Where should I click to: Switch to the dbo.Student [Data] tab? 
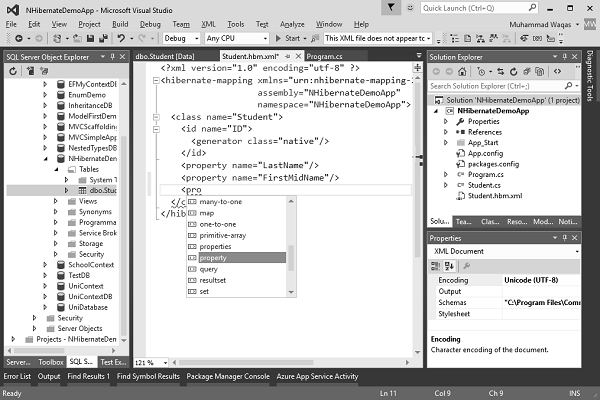pyautogui.click(x=165, y=56)
